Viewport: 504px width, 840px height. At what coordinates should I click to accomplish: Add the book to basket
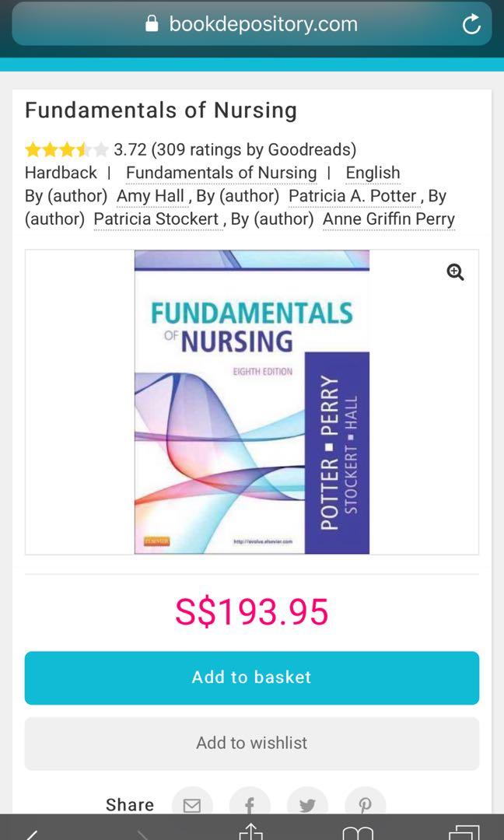(251, 677)
